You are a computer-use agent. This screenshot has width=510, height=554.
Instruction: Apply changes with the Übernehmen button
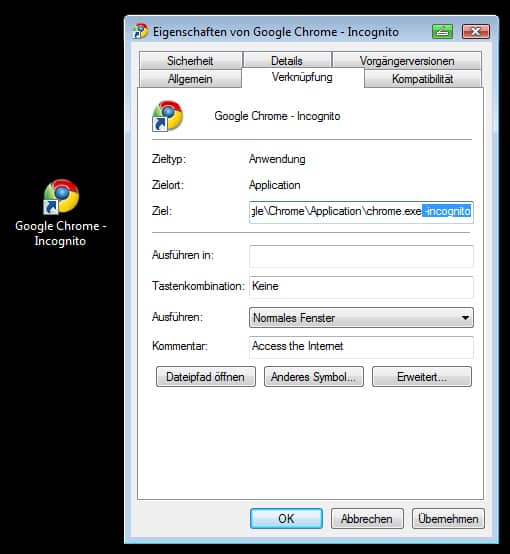(448, 518)
